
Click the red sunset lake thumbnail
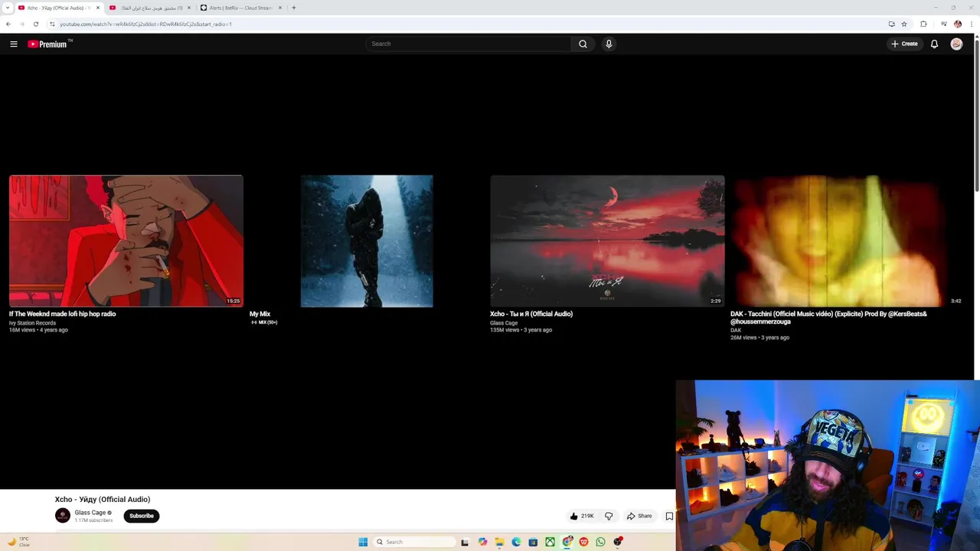(607, 241)
